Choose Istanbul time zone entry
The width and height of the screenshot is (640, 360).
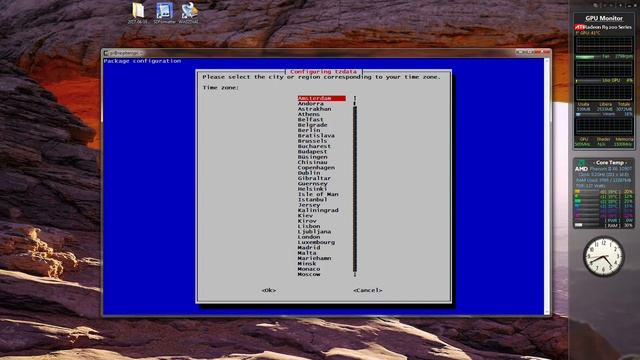[312, 200]
